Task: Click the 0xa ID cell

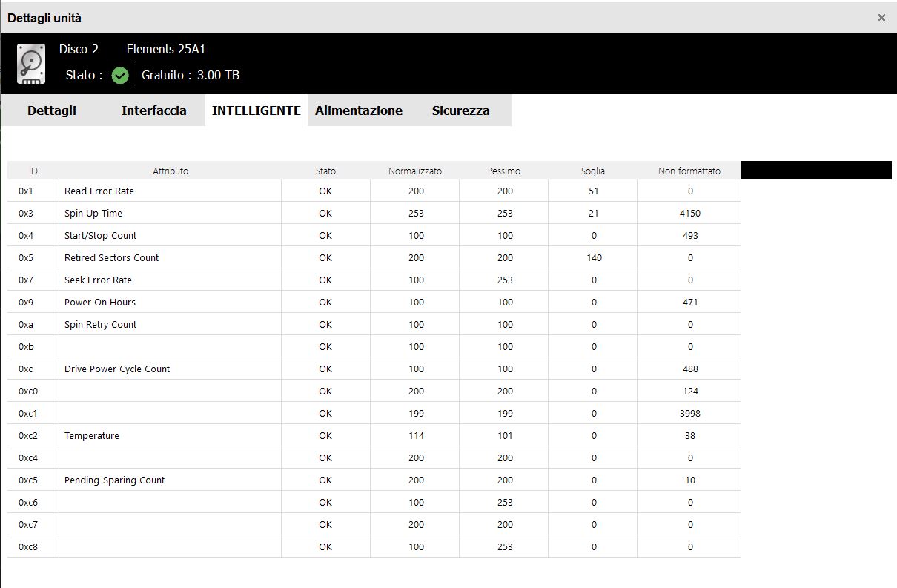Action: point(33,324)
